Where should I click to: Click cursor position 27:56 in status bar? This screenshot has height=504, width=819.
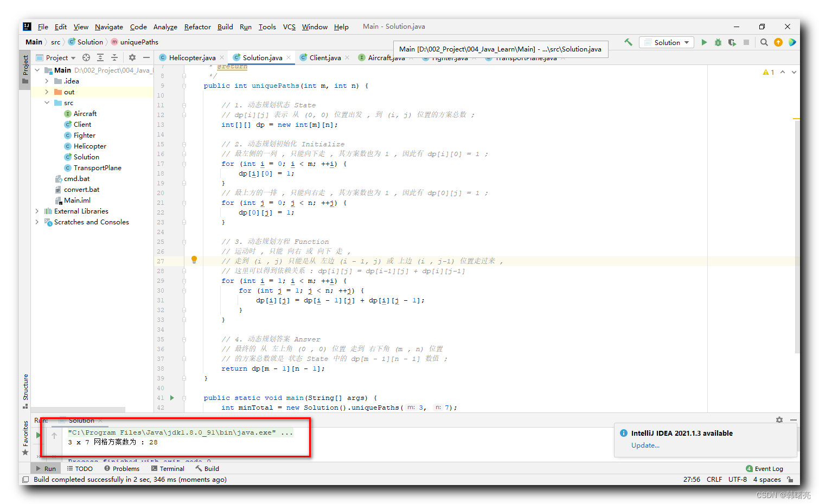click(x=692, y=480)
